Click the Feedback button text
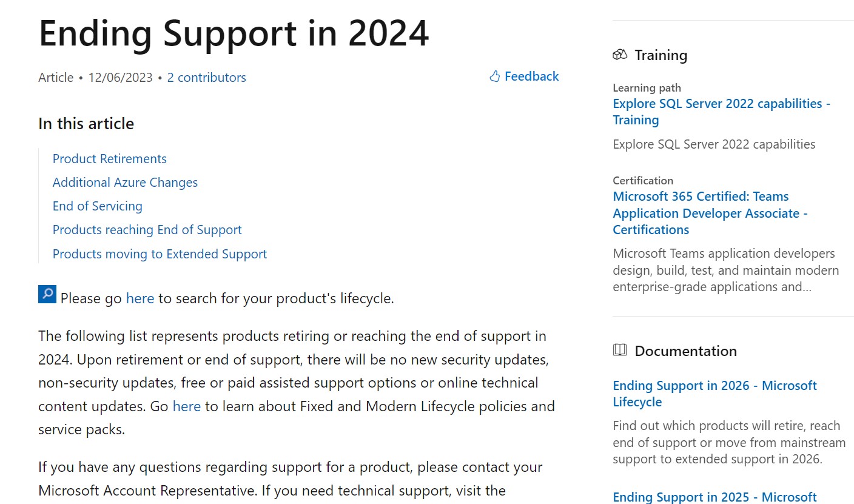Viewport: 854px width, 504px height. [x=531, y=76]
